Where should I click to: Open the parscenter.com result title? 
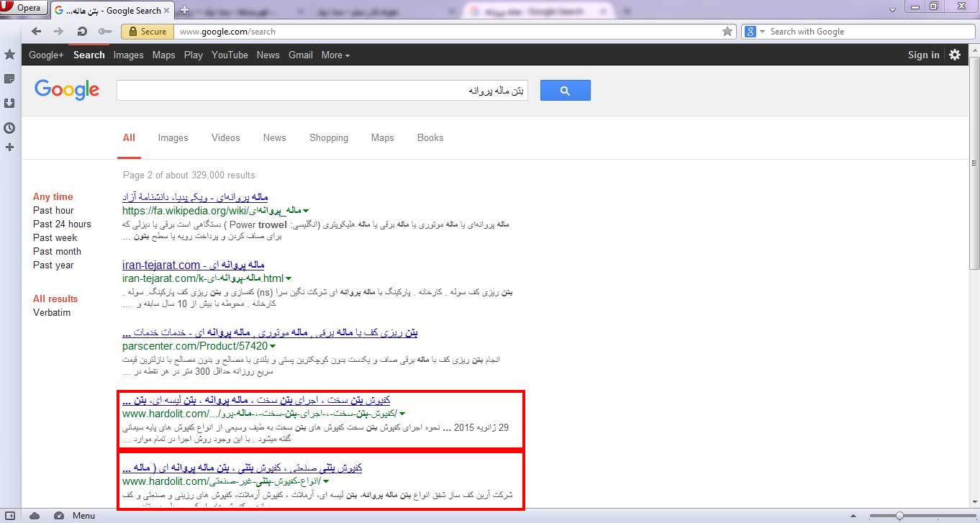tap(270, 332)
